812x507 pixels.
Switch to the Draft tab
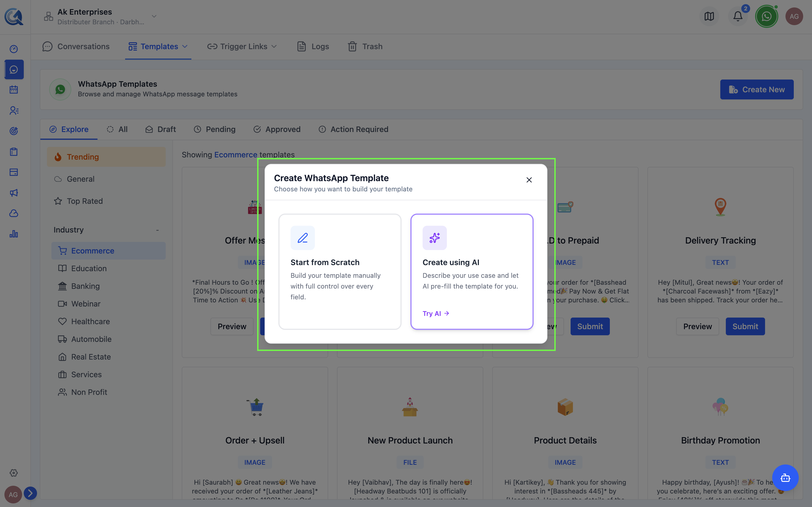point(161,129)
